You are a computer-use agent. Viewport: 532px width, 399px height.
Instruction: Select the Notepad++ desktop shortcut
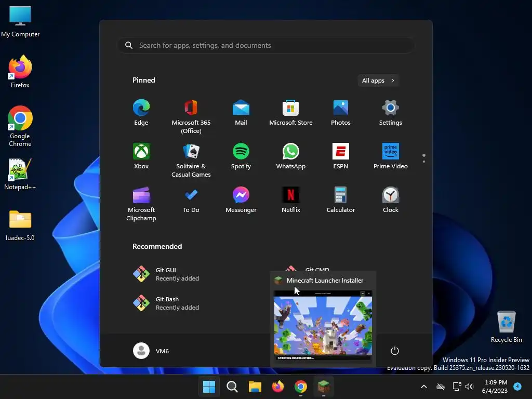click(20, 174)
